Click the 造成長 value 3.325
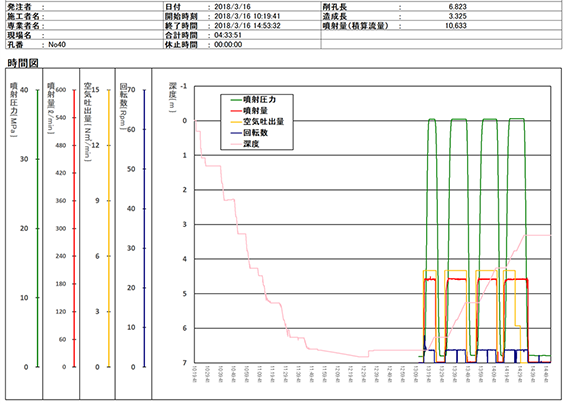The height and width of the screenshot is (404, 570). tap(457, 16)
